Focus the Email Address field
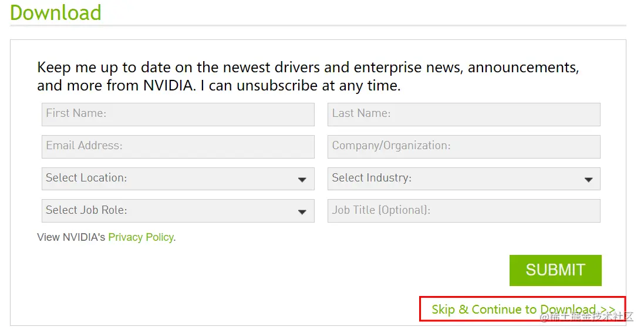Screen dimensions: 644x333 pyautogui.click(x=178, y=147)
